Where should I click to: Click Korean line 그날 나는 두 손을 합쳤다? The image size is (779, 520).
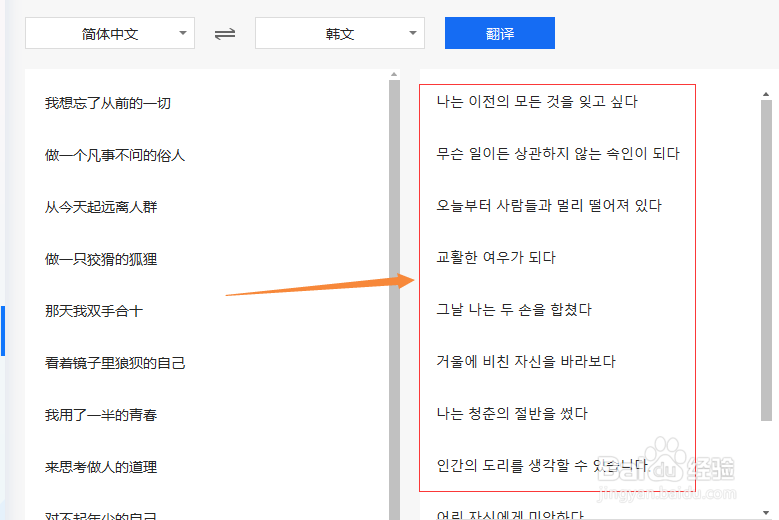point(514,309)
